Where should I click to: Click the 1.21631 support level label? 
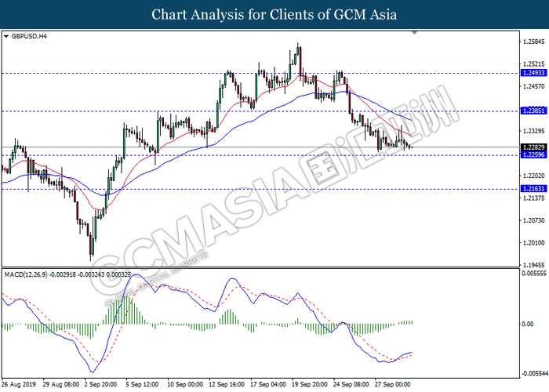pos(533,189)
